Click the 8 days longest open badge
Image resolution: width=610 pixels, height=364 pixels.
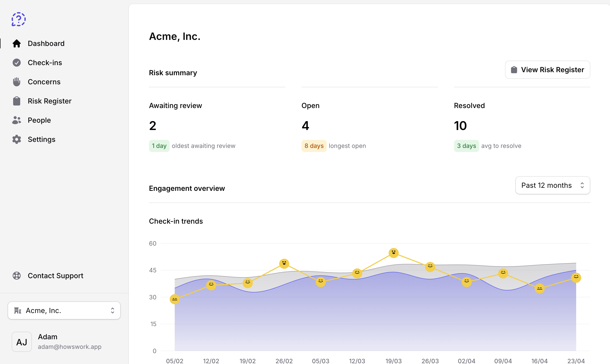[x=314, y=146]
